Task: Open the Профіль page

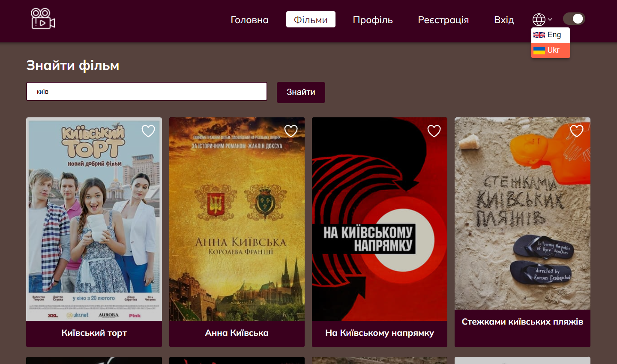Action: pos(373,20)
